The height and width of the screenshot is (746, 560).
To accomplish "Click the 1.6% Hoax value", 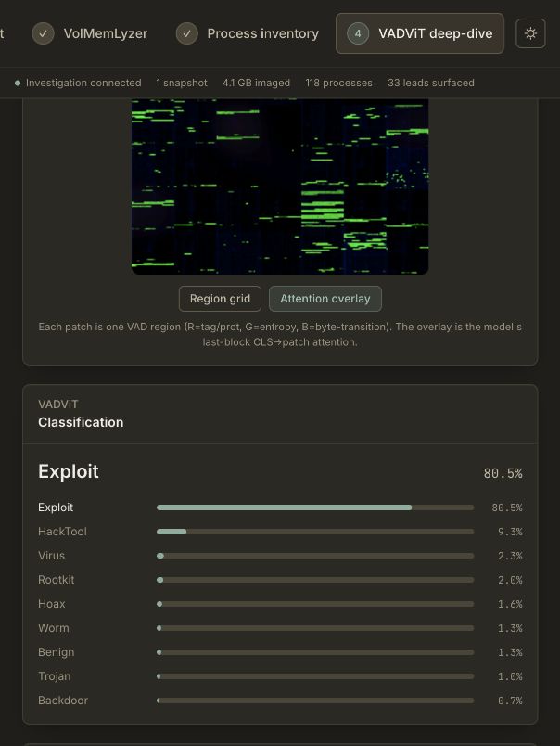I will coord(510,604).
